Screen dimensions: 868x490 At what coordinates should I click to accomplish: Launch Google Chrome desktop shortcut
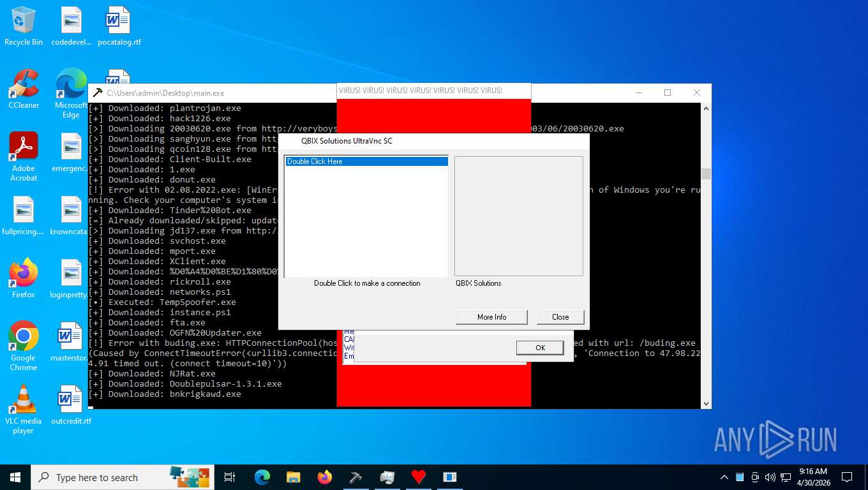(x=24, y=346)
